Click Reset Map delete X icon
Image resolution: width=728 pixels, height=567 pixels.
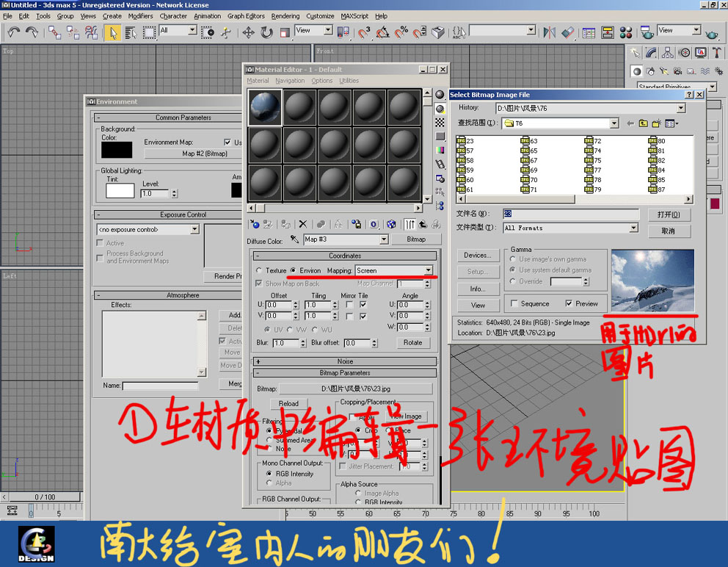(x=302, y=225)
